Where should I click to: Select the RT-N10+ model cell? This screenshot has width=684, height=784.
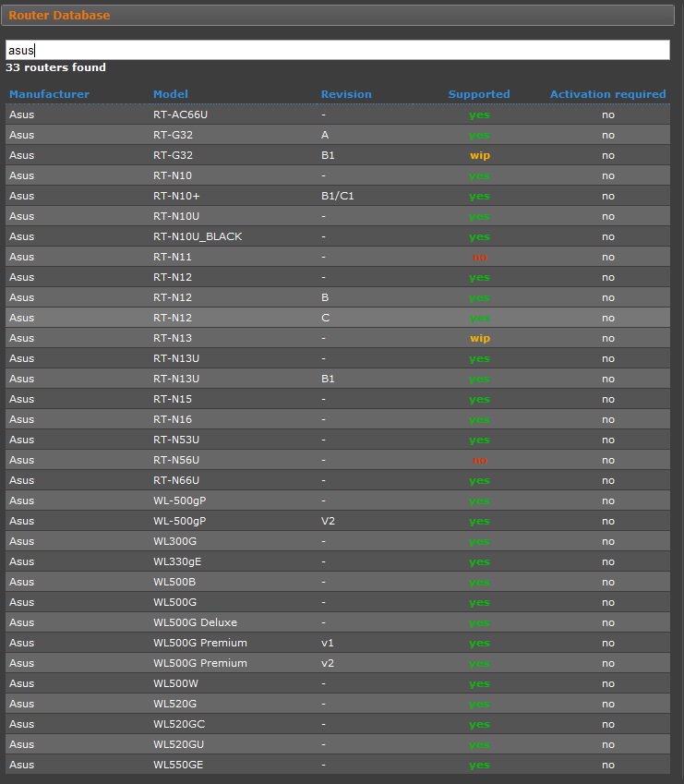point(176,196)
